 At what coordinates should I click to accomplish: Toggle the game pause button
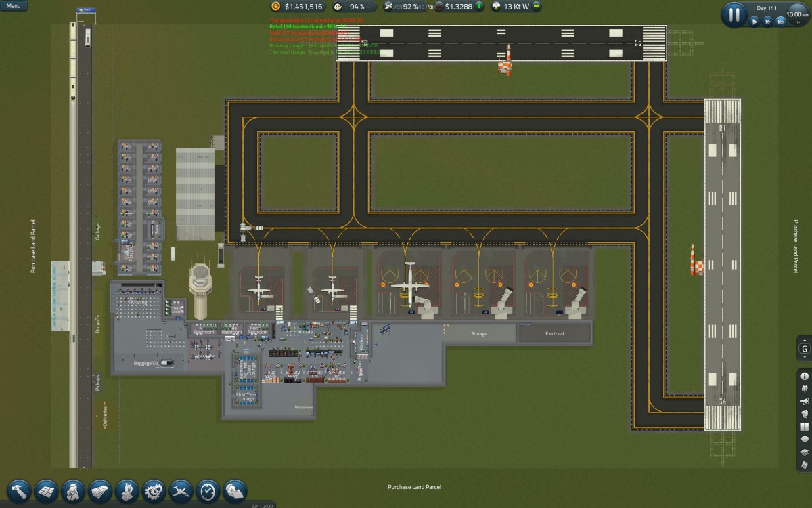pyautogui.click(x=734, y=14)
